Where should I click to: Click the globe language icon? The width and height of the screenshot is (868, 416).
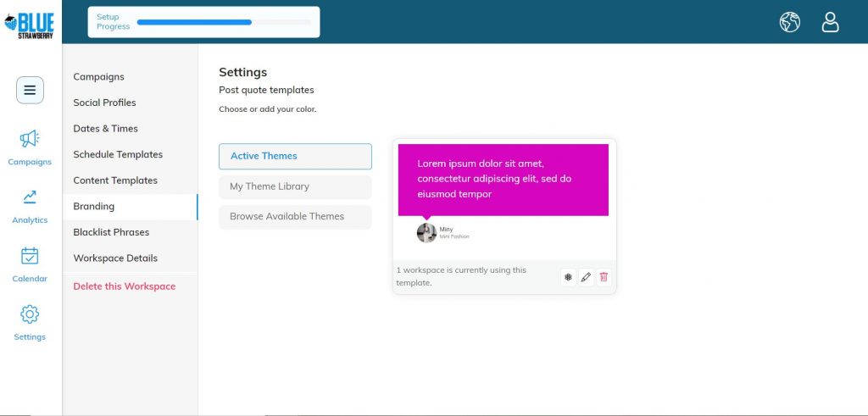click(x=789, y=22)
